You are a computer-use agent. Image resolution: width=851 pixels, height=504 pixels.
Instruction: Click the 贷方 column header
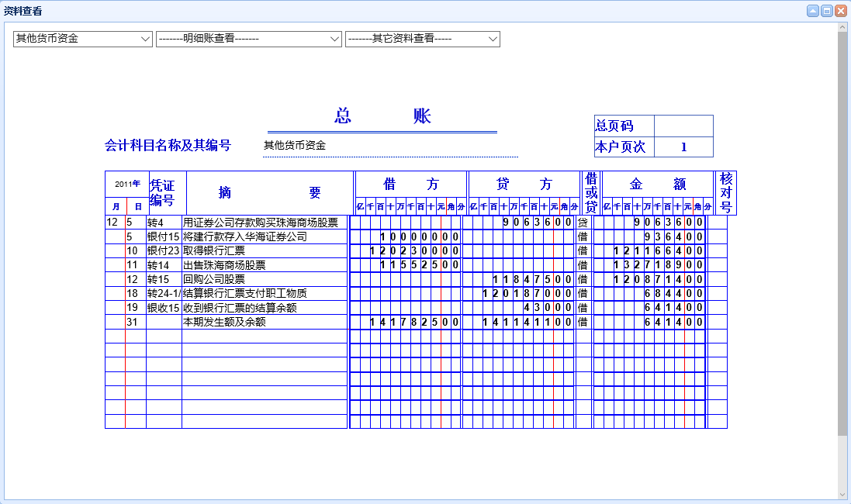pos(524,185)
